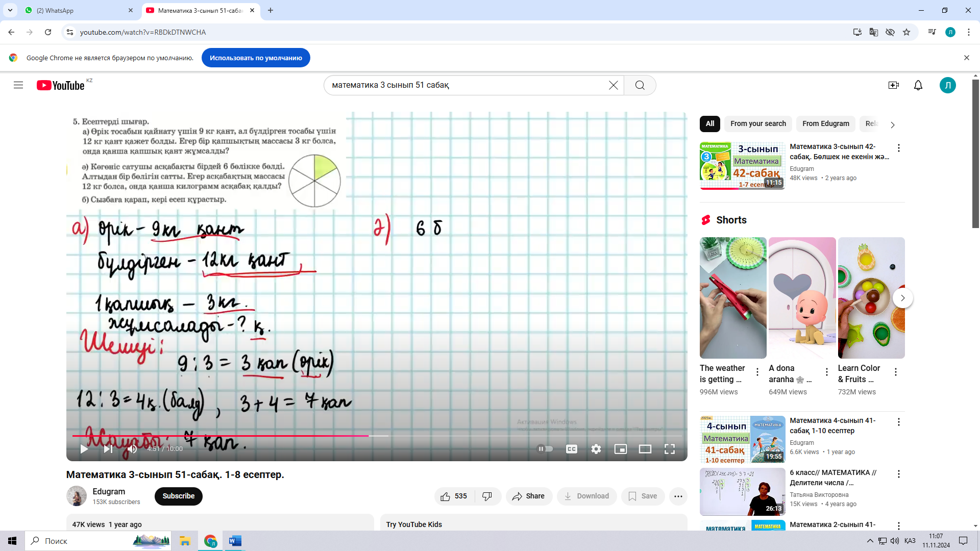Open YouTube notifications bell
Image resolution: width=980 pixels, height=551 pixels.
918,85
